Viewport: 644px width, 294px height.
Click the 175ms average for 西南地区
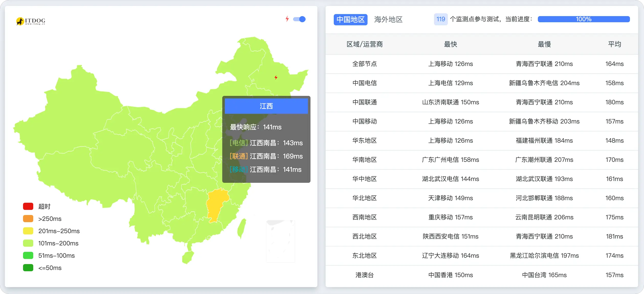coord(614,217)
